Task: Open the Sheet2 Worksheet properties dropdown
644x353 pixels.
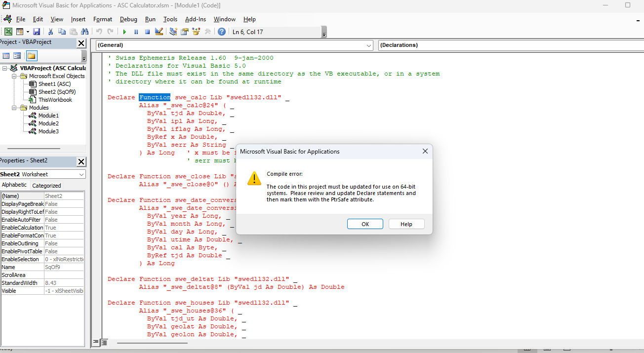Action: pos(81,174)
